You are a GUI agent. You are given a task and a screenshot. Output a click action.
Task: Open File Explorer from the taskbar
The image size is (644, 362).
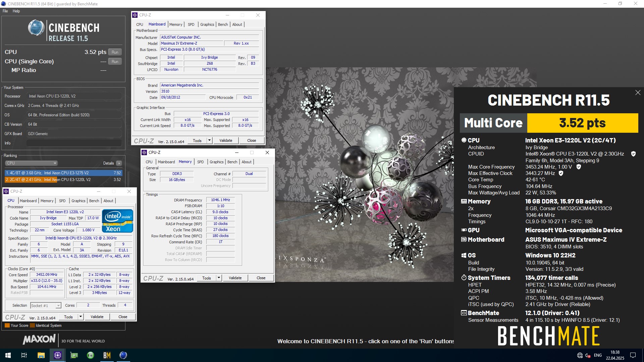coord(41,355)
